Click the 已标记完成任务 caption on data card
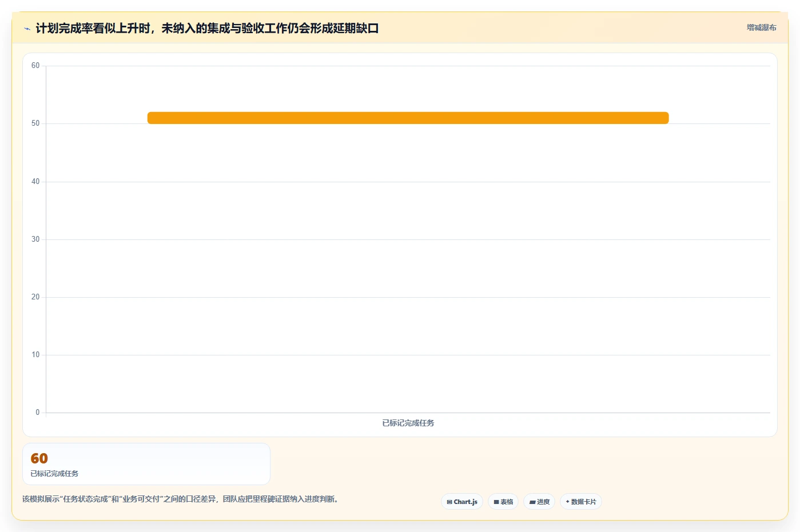 pos(54,473)
